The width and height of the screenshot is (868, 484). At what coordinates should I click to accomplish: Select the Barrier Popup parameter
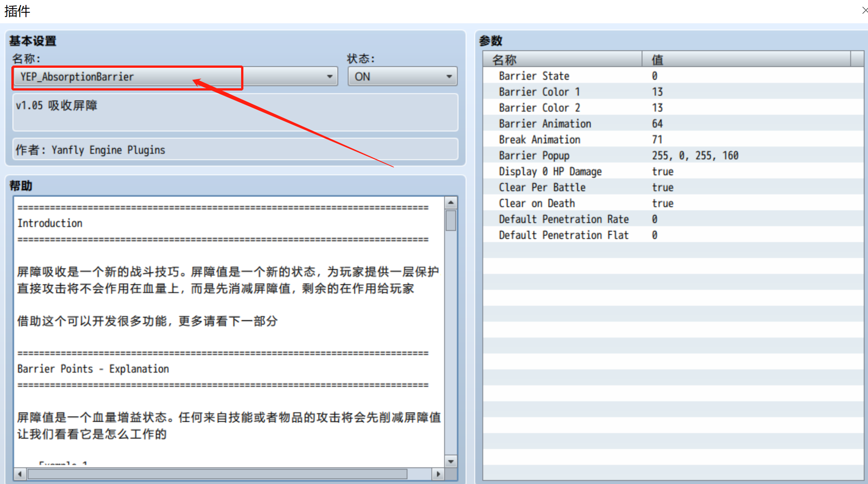point(673,155)
